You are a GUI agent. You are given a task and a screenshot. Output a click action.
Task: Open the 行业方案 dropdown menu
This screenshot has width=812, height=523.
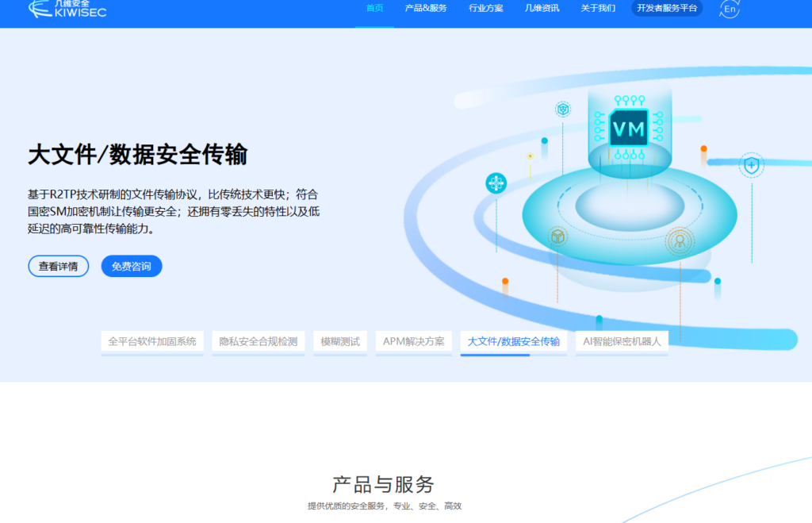(x=485, y=9)
